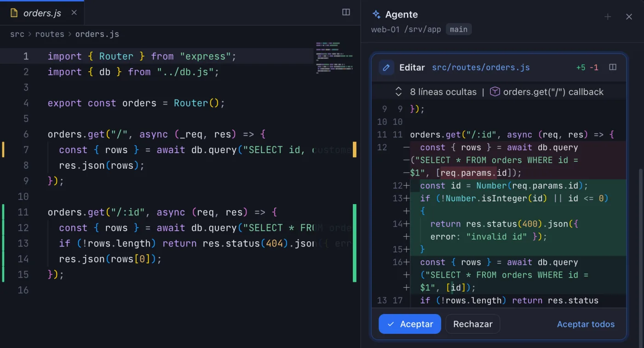644x348 pixels.
Task: Reject the edit with Rechazar button
Action: [473, 324]
